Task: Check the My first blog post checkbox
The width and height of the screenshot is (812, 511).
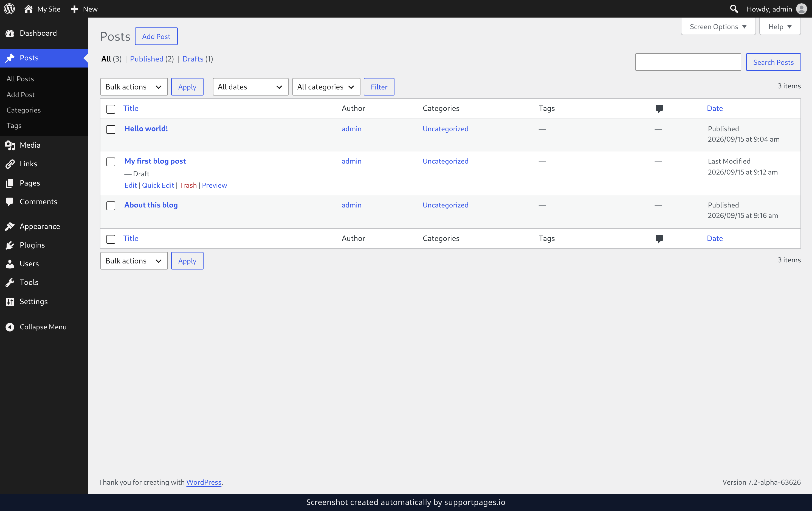Action: [x=111, y=162]
